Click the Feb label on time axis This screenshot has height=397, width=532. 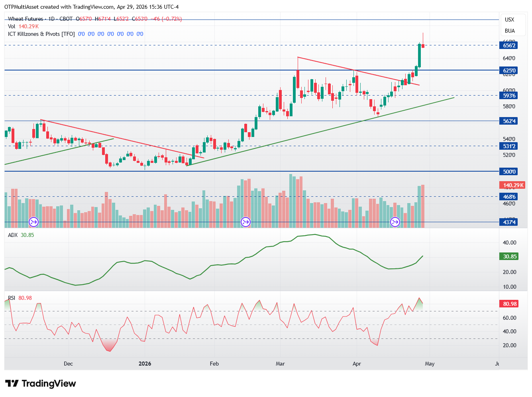pos(214,364)
